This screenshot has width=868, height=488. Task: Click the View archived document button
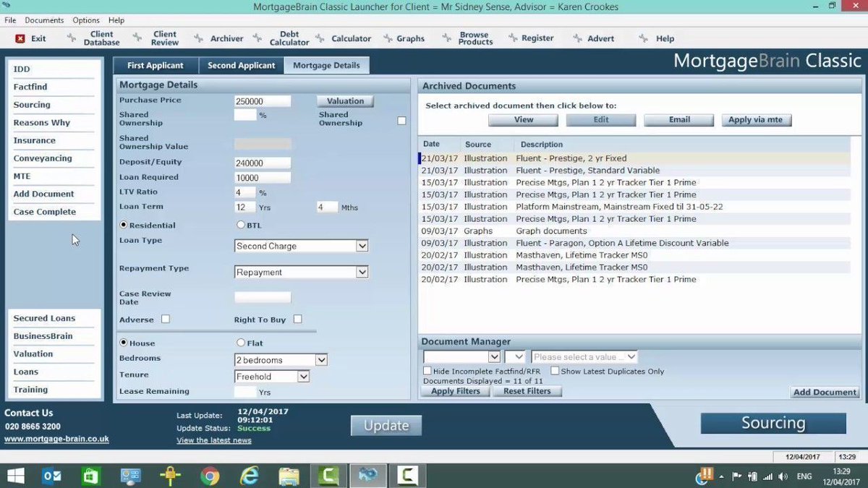click(x=524, y=120)
